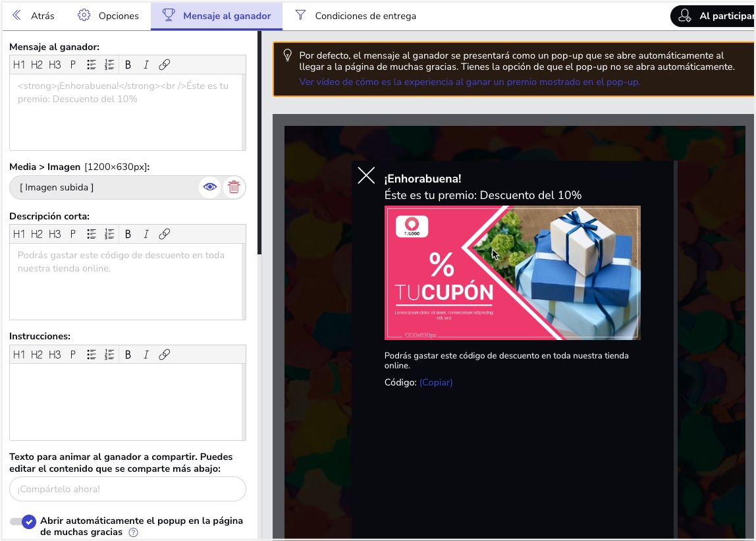Click italic icon in Descripción corta toolbar
Viewport: 756px width, 541px height.
pos(146,234)
